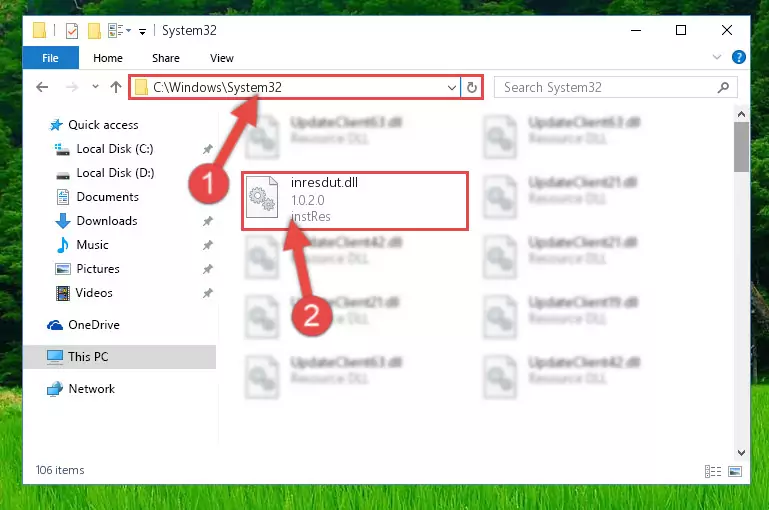Click the scrollbar down arrow
769x510 pixels.
tap(741, 453)
